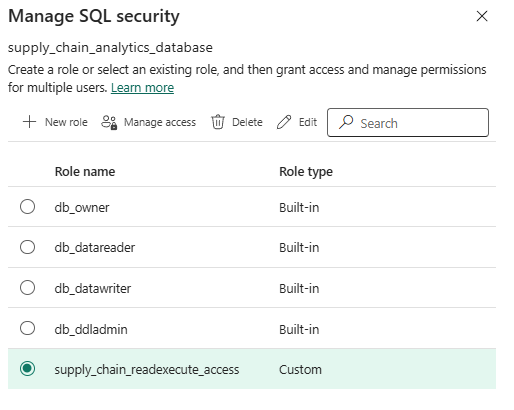Screen dimensions: 514x410
Task: Focus the Search input field
Action: coord(408,123)
